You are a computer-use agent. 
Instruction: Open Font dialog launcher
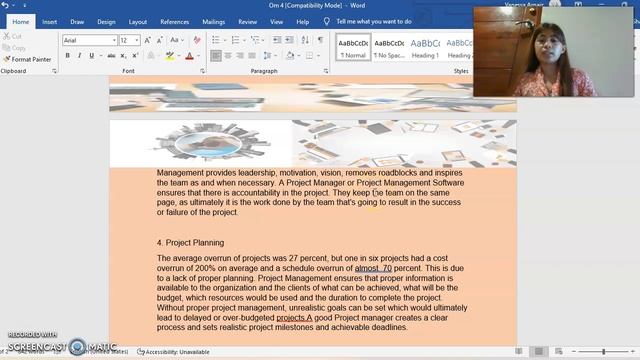[x=202, y=71]
